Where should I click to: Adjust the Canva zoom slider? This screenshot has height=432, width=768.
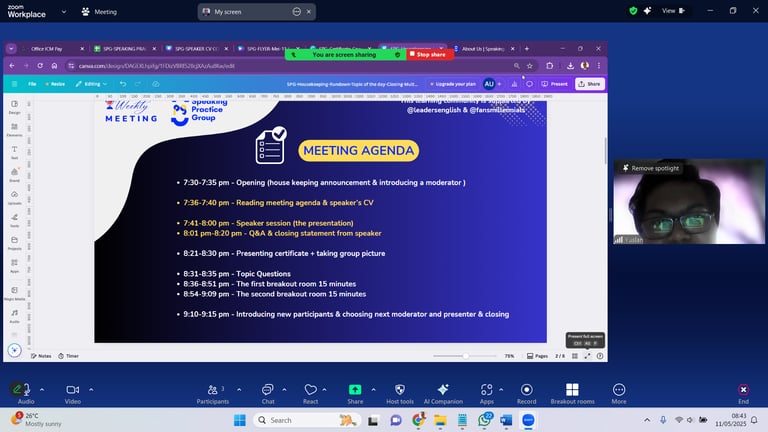pyautogui.click(x=465, y=356)
